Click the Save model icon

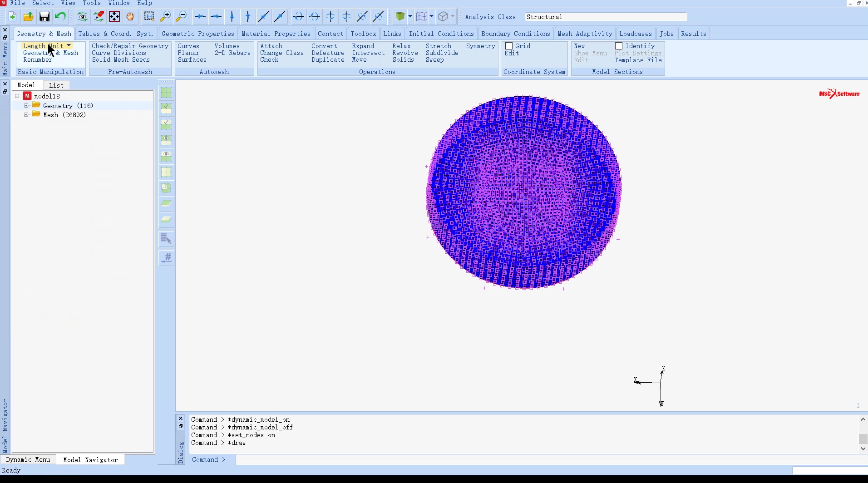(44, 17)
